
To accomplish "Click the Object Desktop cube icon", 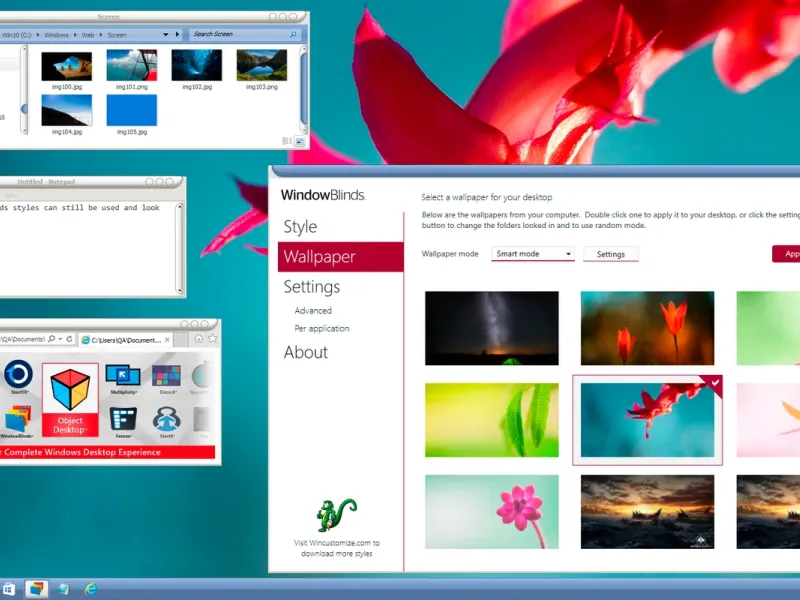I will point(70,390).
